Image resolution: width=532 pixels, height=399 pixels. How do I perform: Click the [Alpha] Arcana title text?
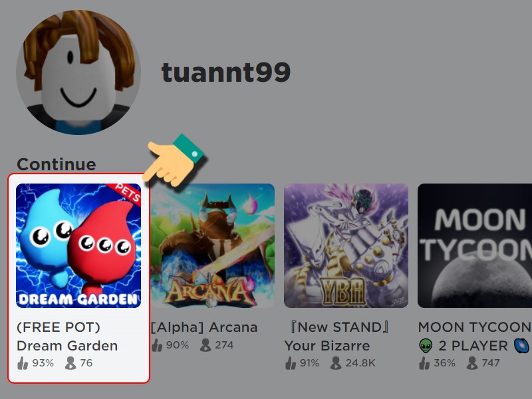pyautogui.click(x=204, y=327)
